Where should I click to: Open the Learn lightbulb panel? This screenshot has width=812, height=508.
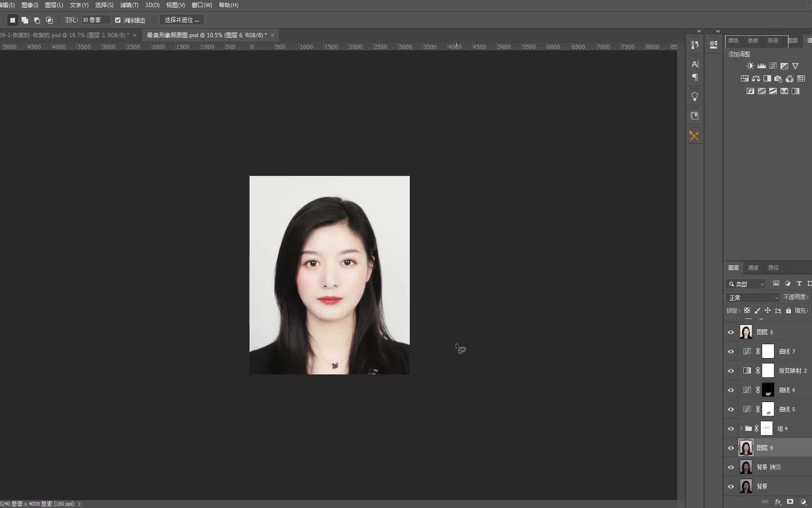(x=695, y=96)
